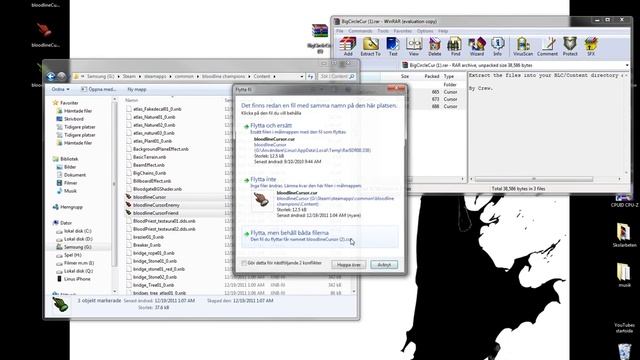Select file 'Breaker_0.xnb' in Explorer list
The width and height of the screenshot is (640, 360).
[147, 245]
